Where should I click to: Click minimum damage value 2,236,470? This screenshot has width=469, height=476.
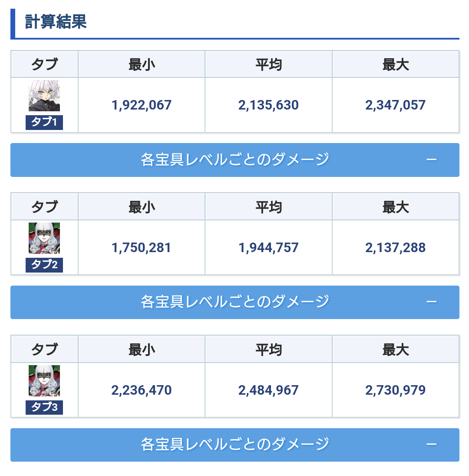[142, 390]
